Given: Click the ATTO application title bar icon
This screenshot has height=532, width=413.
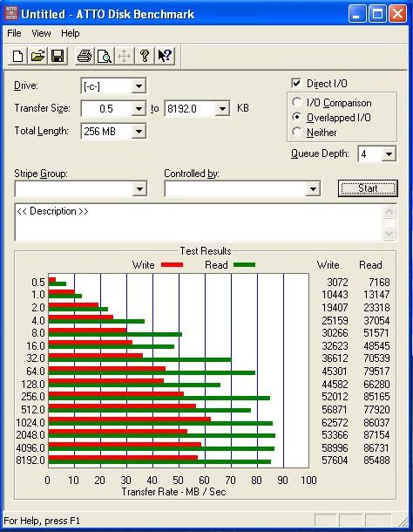Looking at the screenshot, I should coord(11,14).
